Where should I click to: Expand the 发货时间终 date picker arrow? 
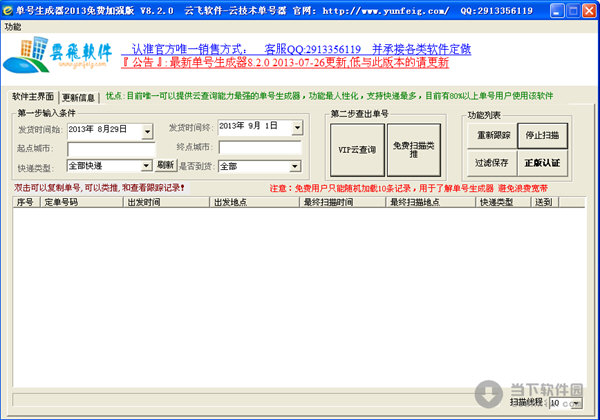[x=297, y=127]
